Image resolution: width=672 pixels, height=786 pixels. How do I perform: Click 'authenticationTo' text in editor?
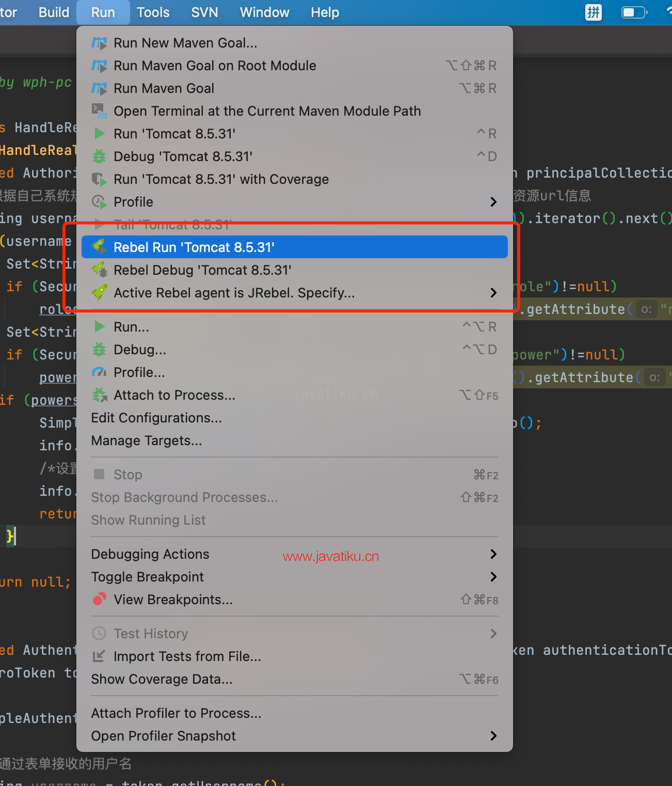point(607,650)
